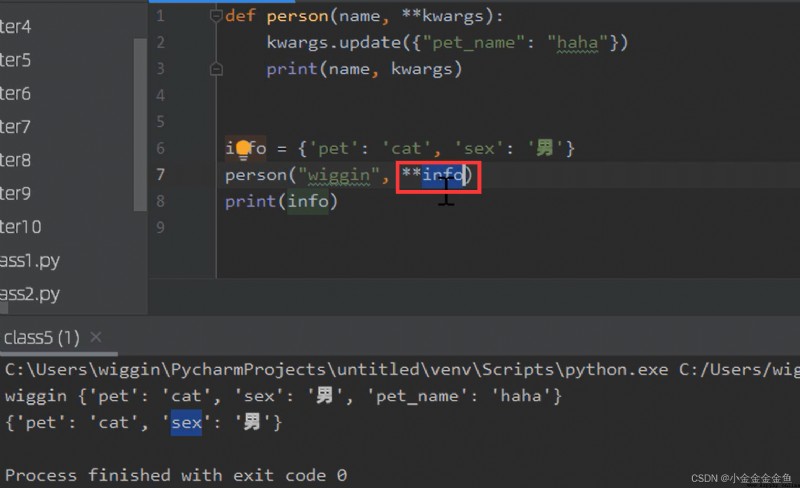Click the "haha" string on line 2
This screenshot has height=488, width=800.
coord(578,42)
